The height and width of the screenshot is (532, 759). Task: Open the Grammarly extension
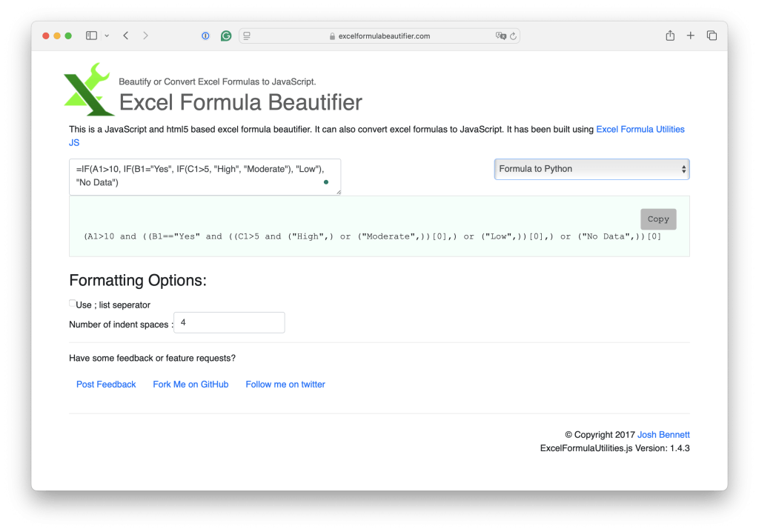coord(225,35)
